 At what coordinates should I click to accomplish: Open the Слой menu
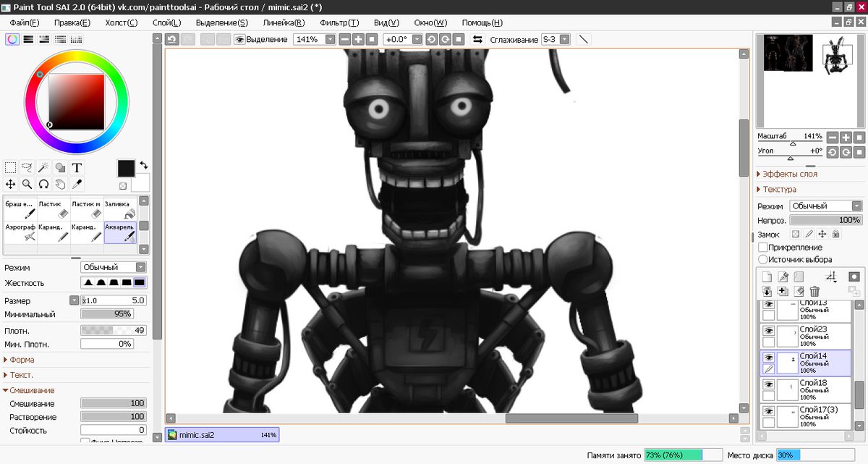[166, 22]
